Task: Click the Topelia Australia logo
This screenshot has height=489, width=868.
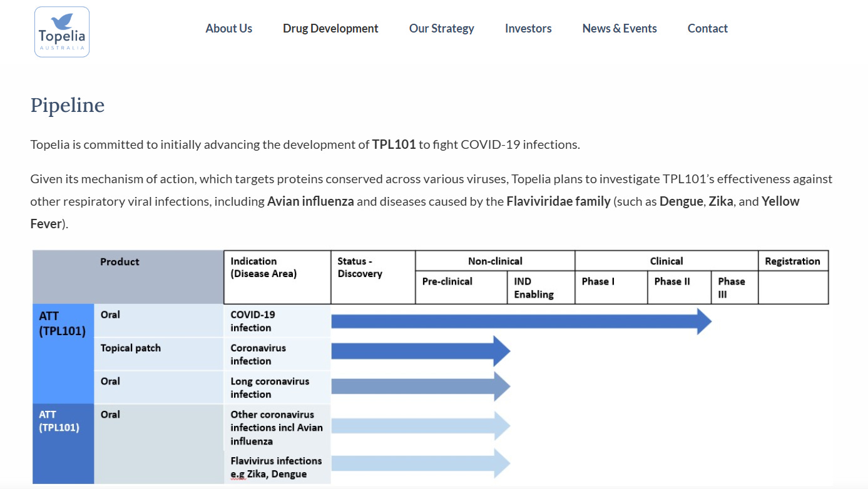Action: pyautogui.click(x=62, y=32)
